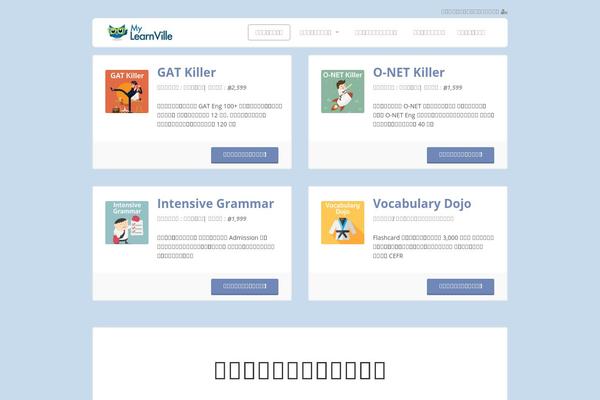The height and width of the screenshot is (400, 600).
Task: Click the ฿1,599 price text
Action: click(453, 88)
